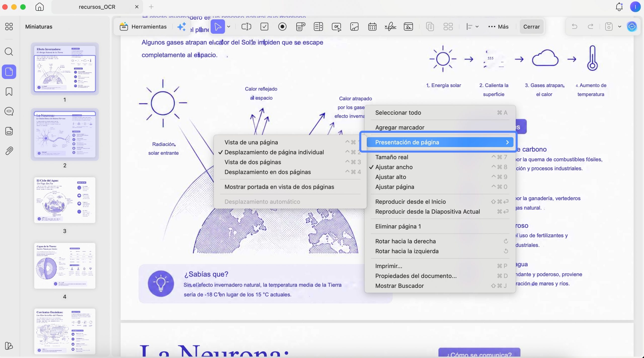Open page 4 thumbnail Capas de la Tierra
This screenshot has height=358, width=644.
[x=65, y=266]
